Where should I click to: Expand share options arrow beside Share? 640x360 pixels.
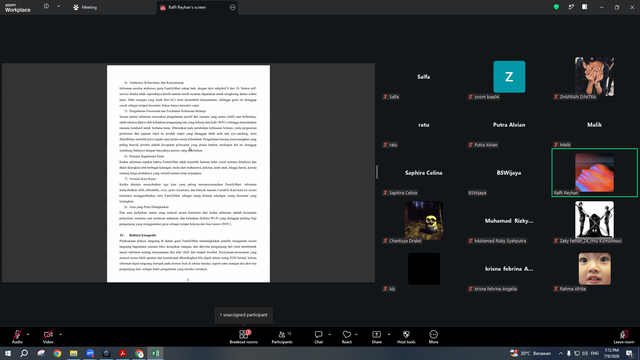point(389,334)
